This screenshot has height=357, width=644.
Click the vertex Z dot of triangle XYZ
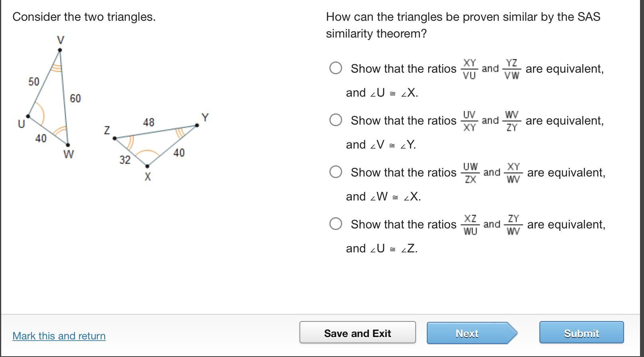click(115, 138)
